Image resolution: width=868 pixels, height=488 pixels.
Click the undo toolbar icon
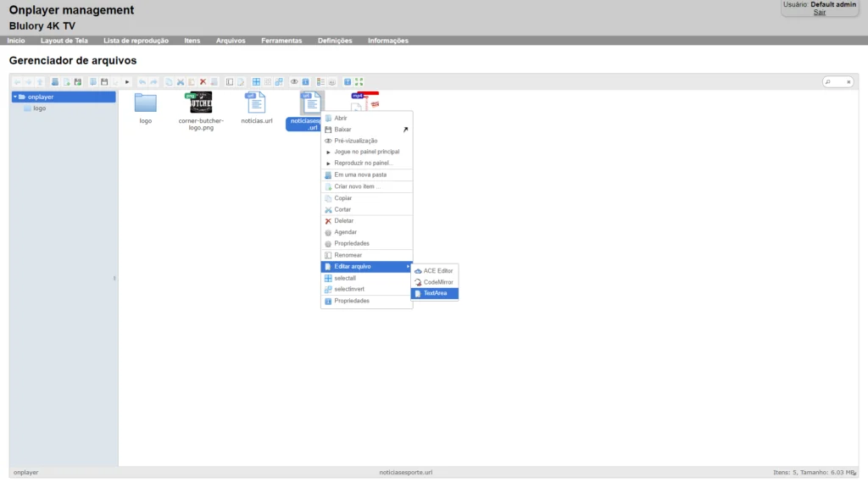coord(142,82)
